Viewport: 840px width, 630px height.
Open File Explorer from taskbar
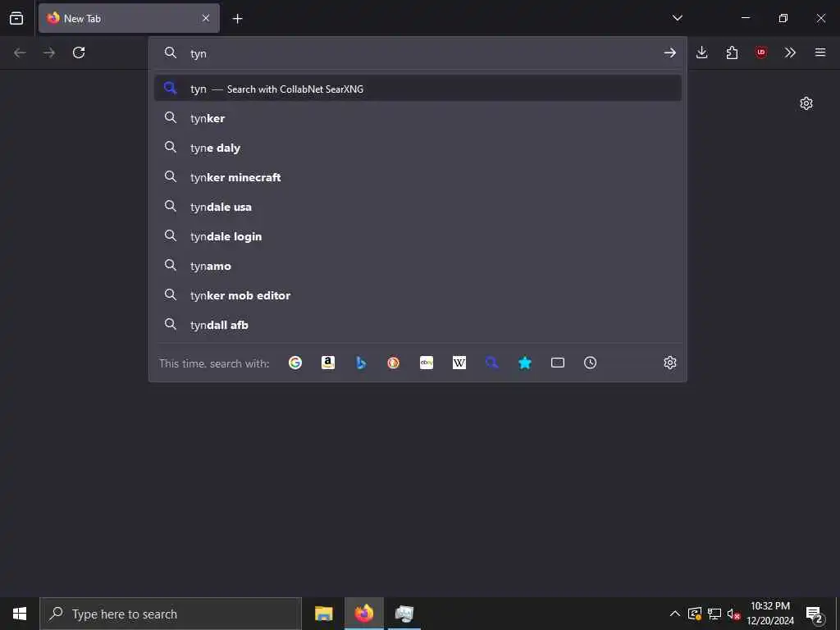tap(323, 614)
